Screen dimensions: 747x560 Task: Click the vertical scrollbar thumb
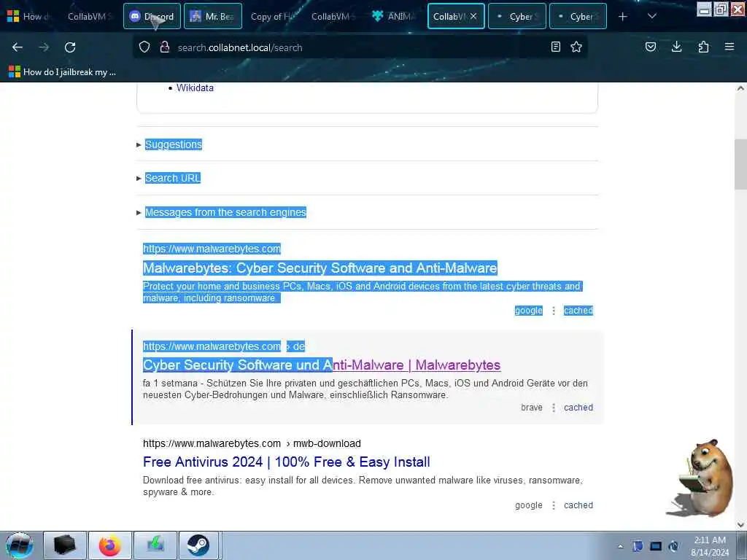[740, 164]
